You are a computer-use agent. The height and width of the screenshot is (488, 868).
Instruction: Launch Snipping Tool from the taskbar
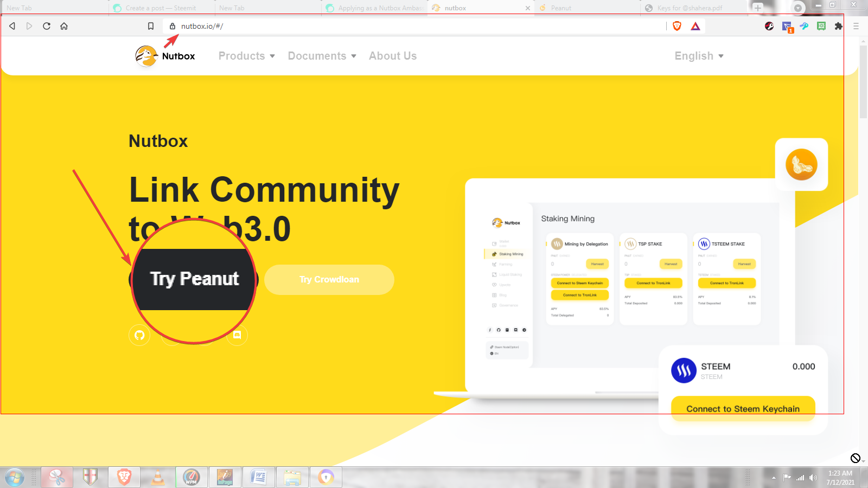point(56,478)
